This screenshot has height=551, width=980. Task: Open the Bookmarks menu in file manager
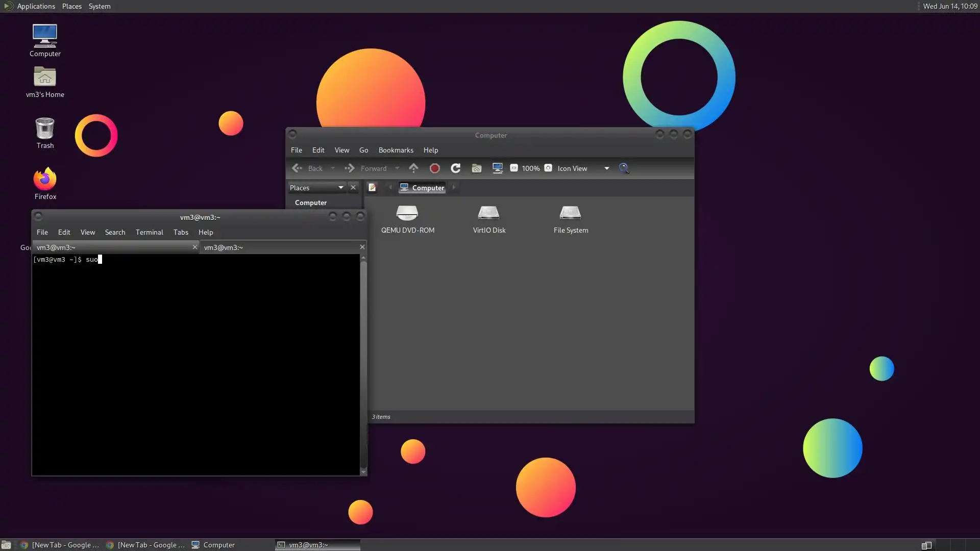click(x=396, y=150)
